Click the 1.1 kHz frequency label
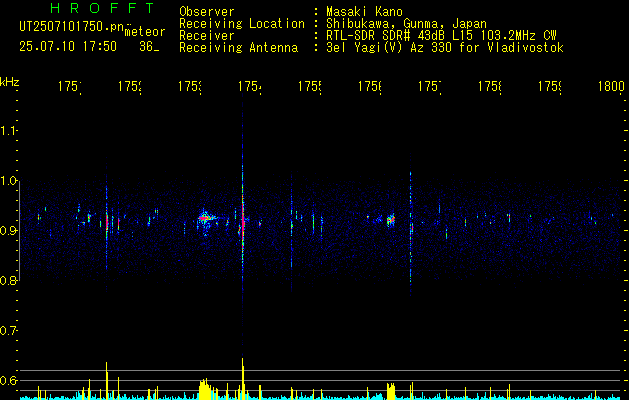 [x=8, y=130]
